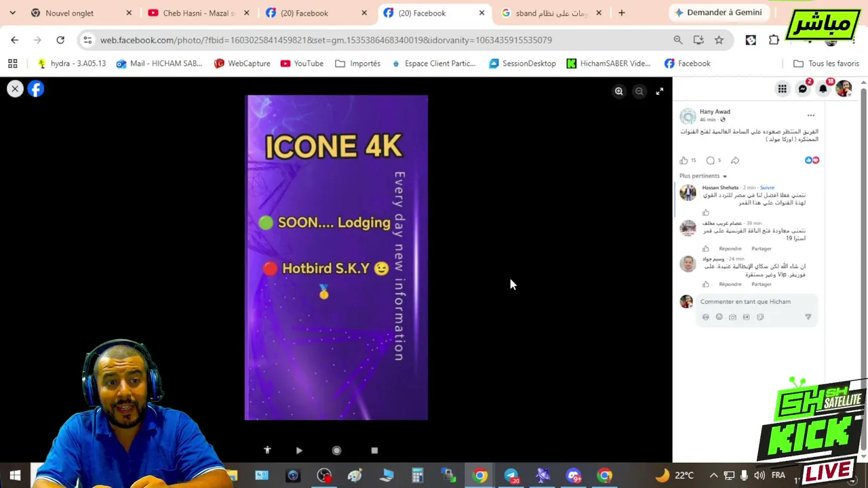Enter fullscreen photo view
Viewport: 868px width, 488px height.
pyautogui.click(x=660, y=91)
